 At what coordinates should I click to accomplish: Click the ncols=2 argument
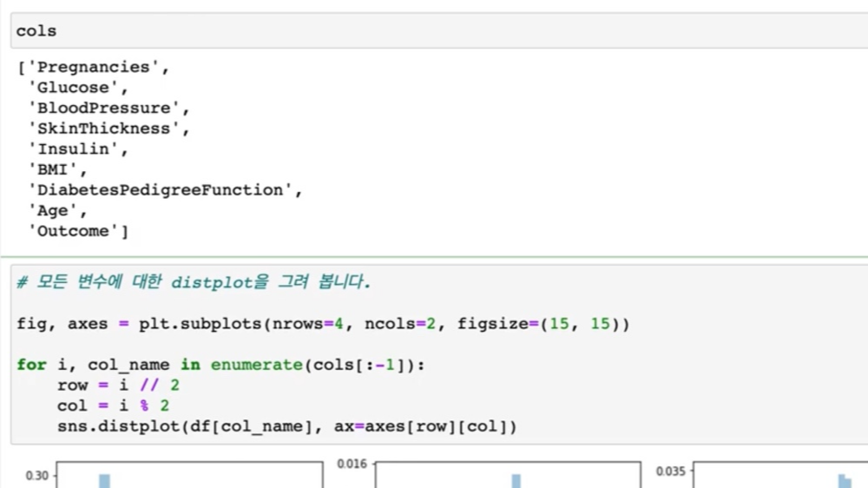click(x=400, y=324)
